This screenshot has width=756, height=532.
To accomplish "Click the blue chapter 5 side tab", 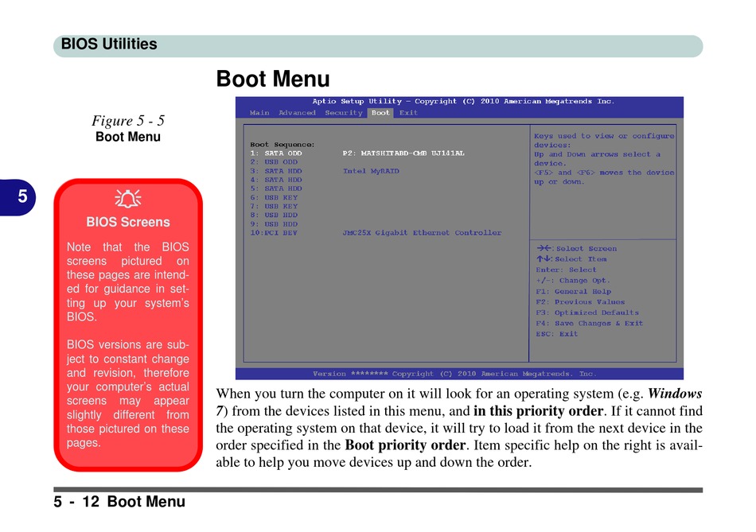I will coord(22,196).
